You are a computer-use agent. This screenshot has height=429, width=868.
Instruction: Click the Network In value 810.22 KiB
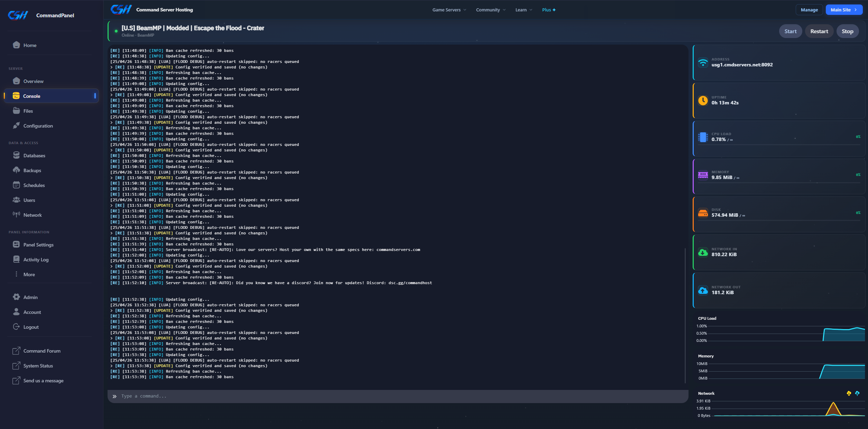pyautogui.click(x=724, y=254)
